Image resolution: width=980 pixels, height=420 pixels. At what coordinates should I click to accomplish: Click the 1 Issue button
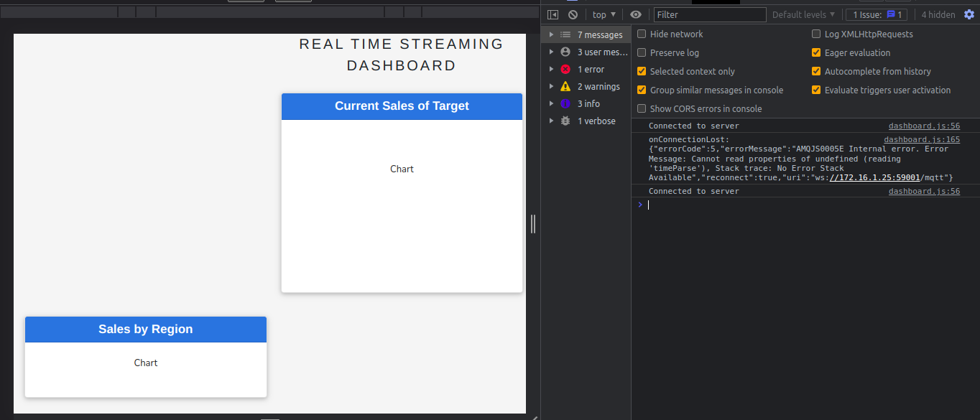[876, 14]
